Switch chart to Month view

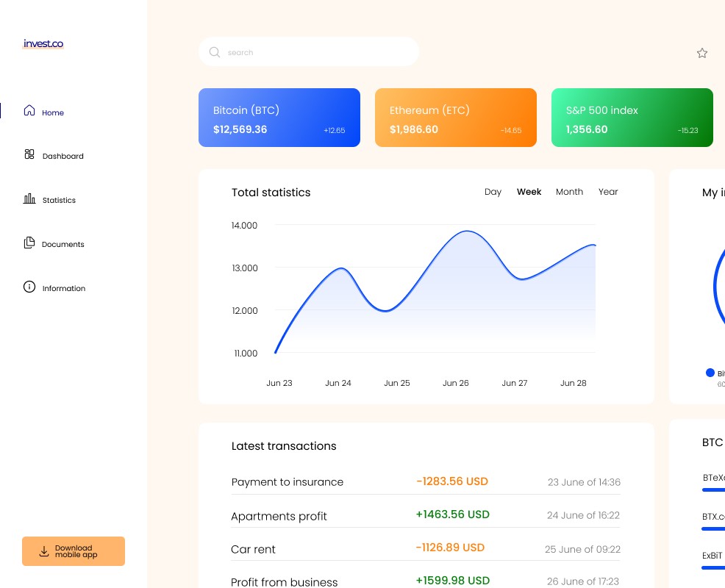point(569,192)
